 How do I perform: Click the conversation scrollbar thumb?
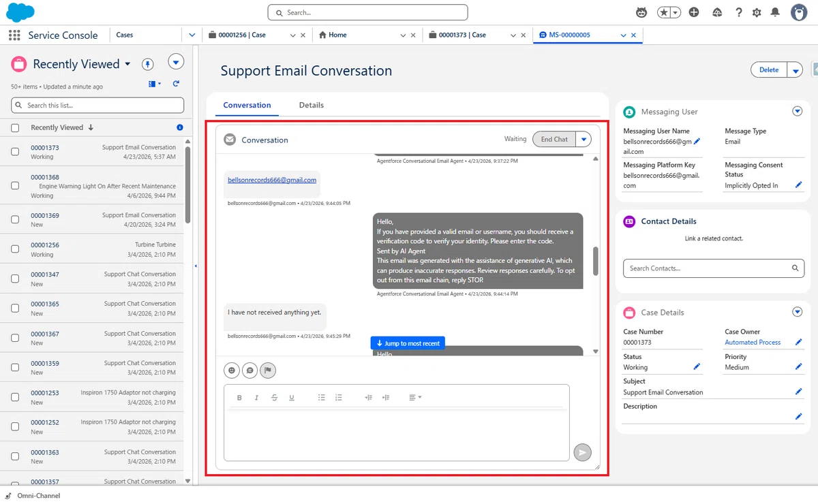[595, 262]
